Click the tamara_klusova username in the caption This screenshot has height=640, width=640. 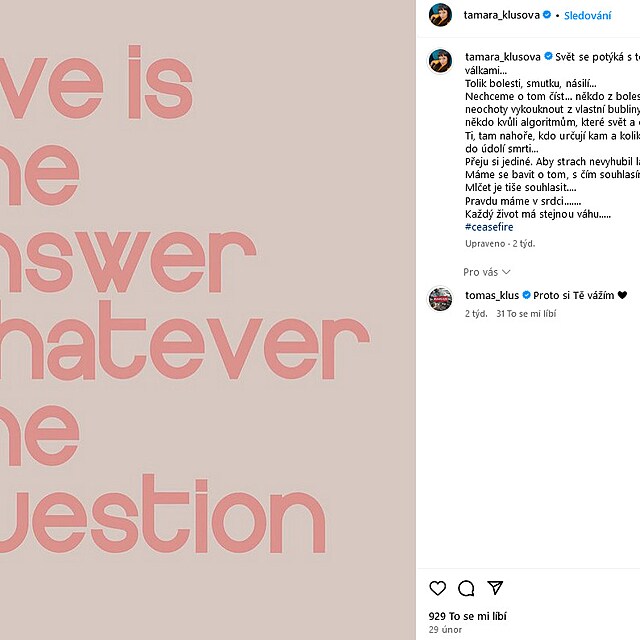(502, 56)
